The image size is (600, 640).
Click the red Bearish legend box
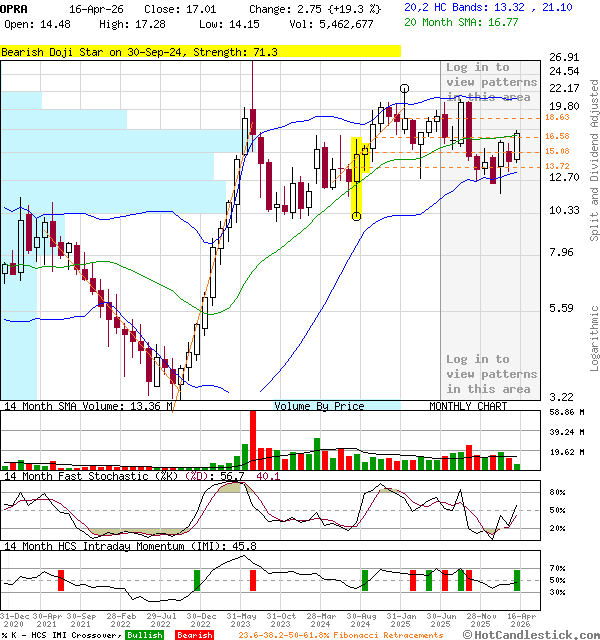[192, 635]
